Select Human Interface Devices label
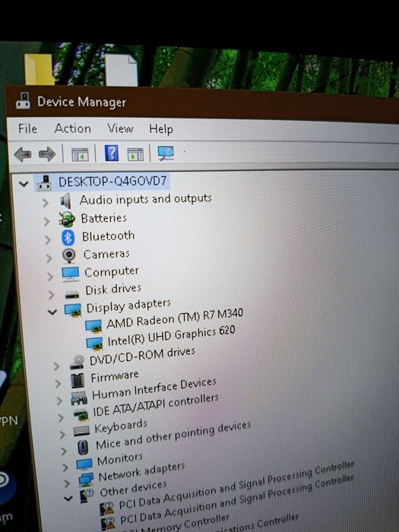Image resolution: width=399 pixels, height=532 pixels. [154, 389]
